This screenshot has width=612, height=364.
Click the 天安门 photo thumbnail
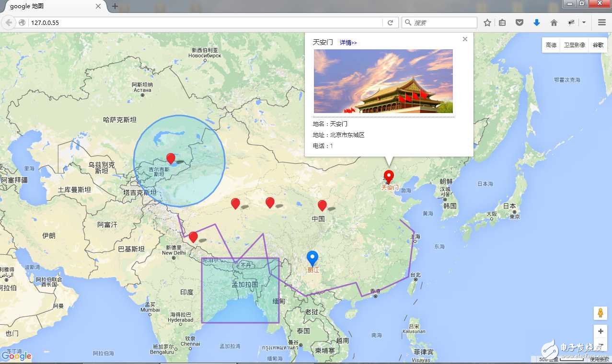pos(383,81)
